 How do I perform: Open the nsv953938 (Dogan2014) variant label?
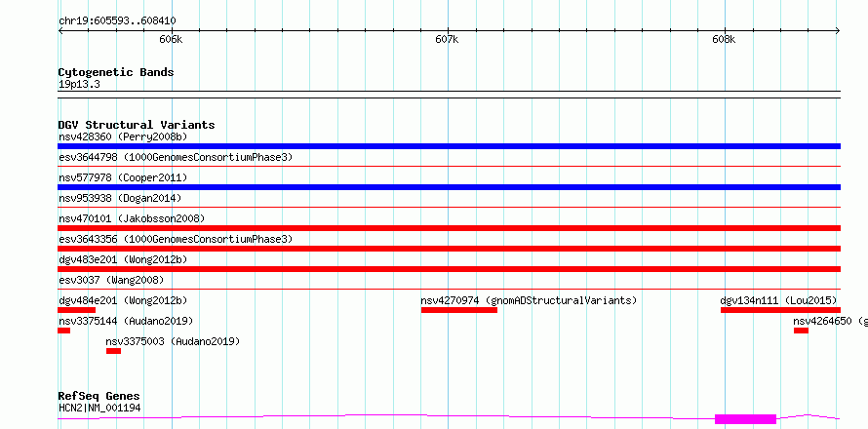(x=120, y=198)
